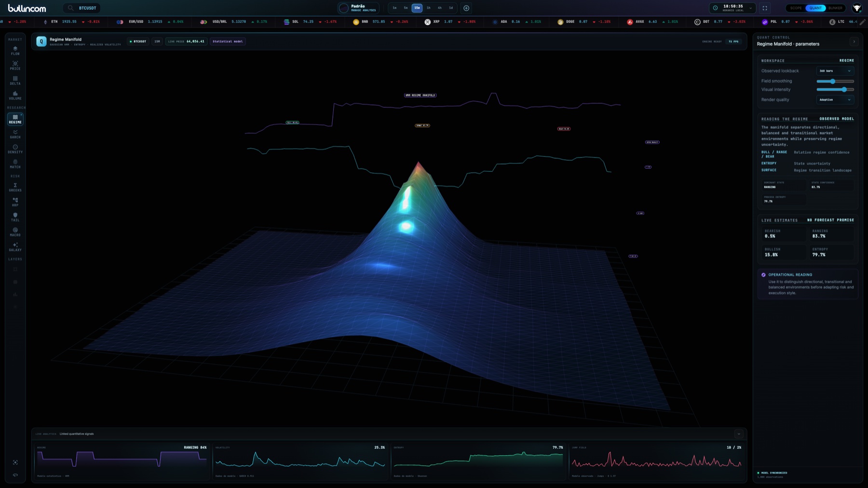Click the Statistical model badge
This screenshot has width=868, height=488.
tap(228, 41)
